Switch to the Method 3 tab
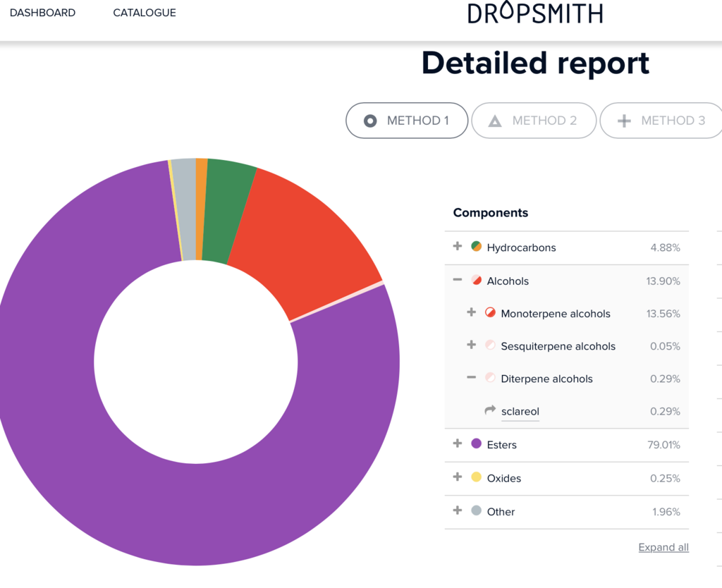The height and width of the screenshot is (588, 722). (x=661, y=121)
